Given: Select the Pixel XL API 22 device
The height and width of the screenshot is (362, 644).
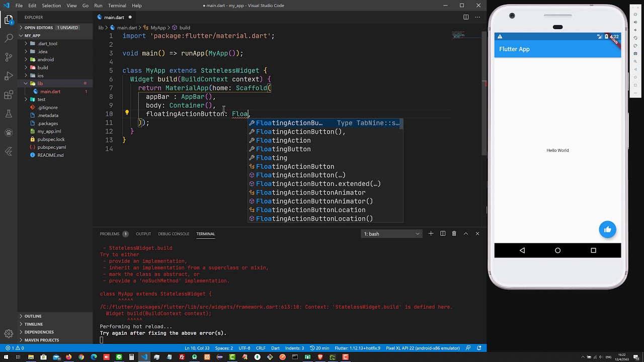Looking at the screenshot, I should pos(423,348).
